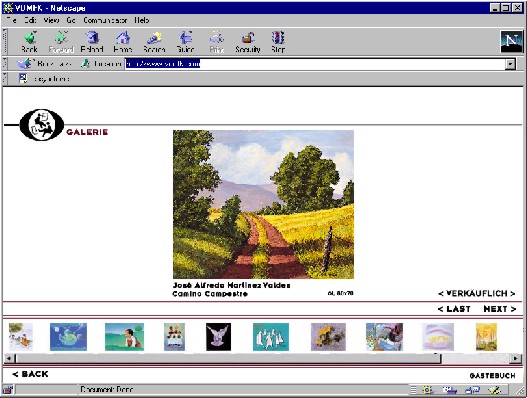Click the VERKÄUFLICH link
This screenshot has width=527, height=398.
tap(477, 293)
